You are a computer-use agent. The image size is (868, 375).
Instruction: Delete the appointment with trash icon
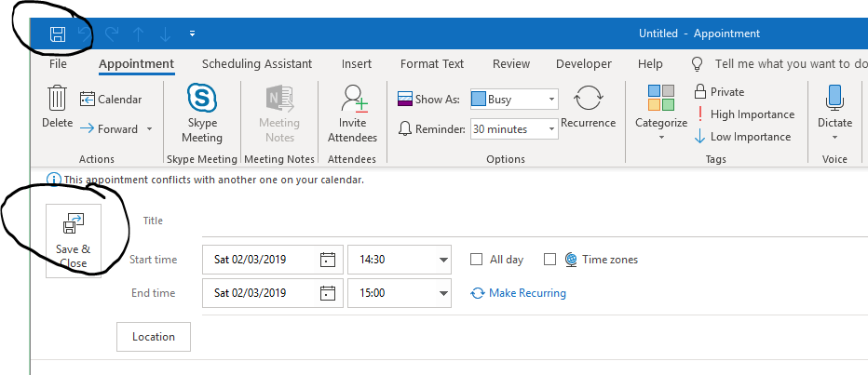pyautogui.click(x=58, y=107)
